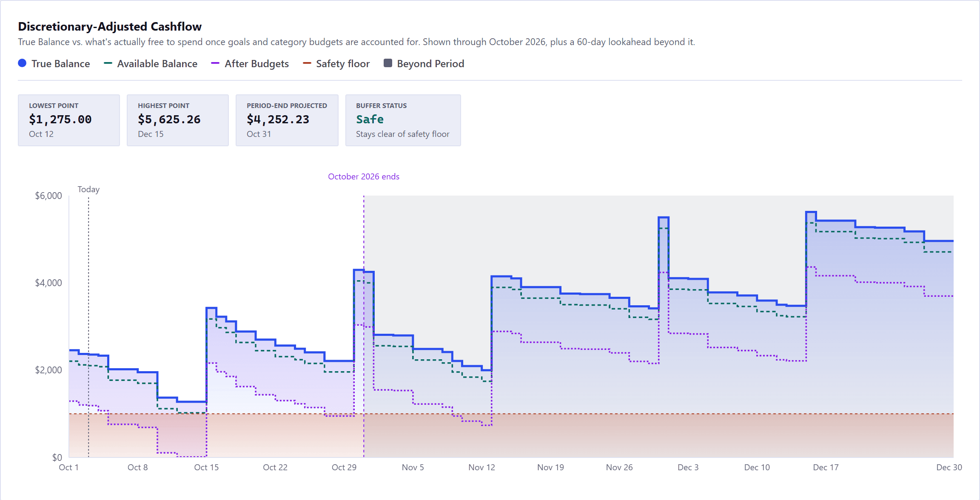Click the 'Dec 15' highest point date
Viewport: 980px width, 500px height.
[151, 134]
